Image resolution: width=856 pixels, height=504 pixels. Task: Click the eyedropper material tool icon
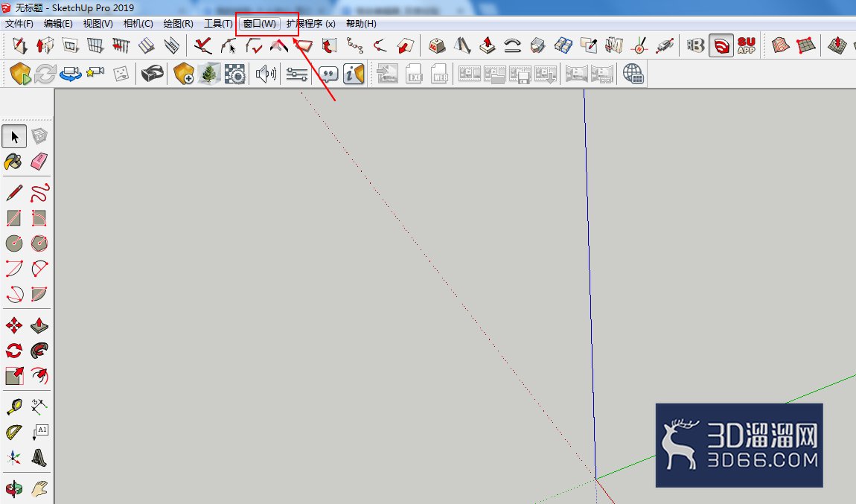point(589,45)
